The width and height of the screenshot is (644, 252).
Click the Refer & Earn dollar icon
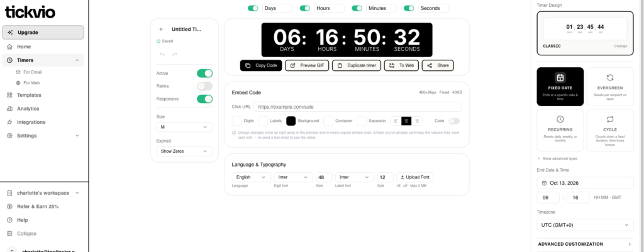9,207
